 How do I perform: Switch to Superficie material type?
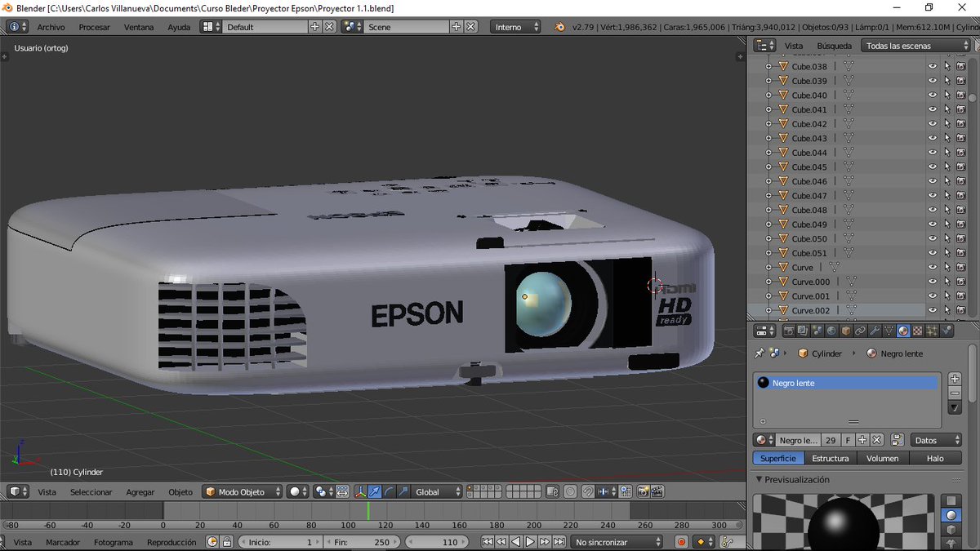[777, 458]
